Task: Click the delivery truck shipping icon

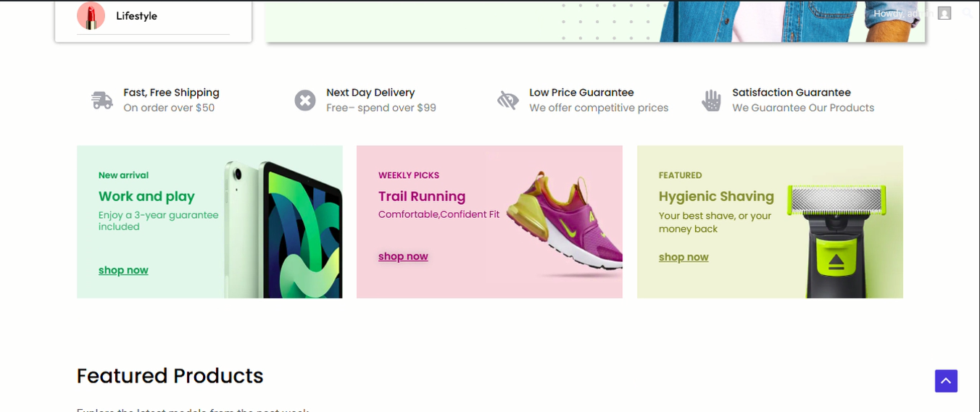Action: pyautogui.click(x=102, y=100)
